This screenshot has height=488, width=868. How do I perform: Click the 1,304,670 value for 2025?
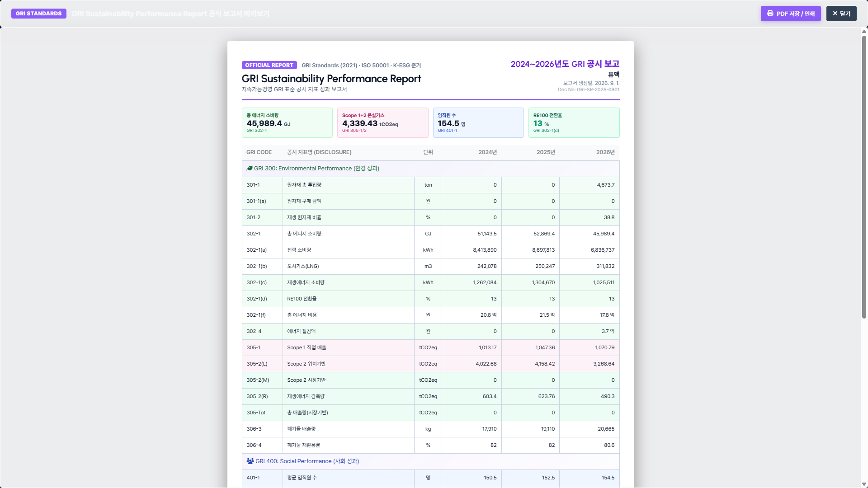[543, 282]
